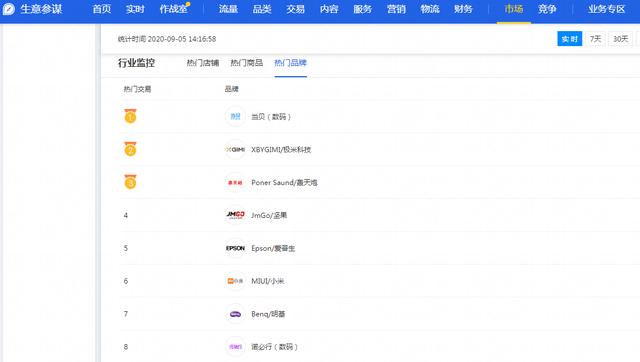Switch time range to 30天
The image size is (640, 362).
620,39
